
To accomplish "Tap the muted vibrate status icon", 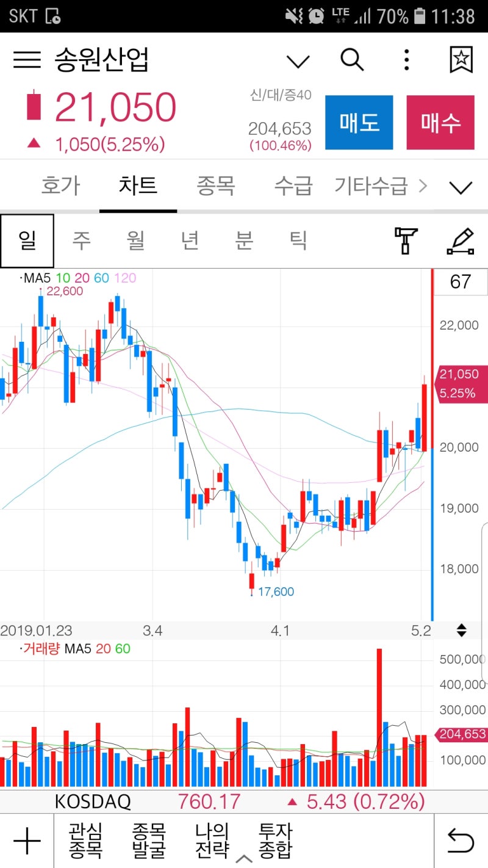I will point(294,16).
